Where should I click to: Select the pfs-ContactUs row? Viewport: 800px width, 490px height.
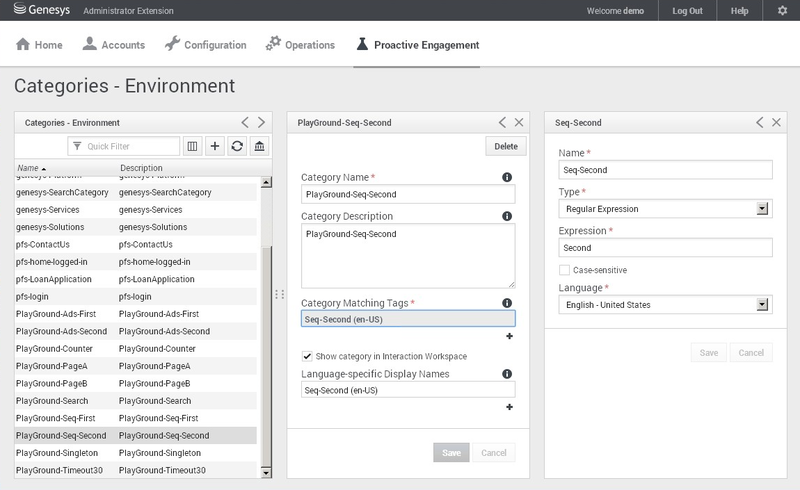click(x=136, y=244)
